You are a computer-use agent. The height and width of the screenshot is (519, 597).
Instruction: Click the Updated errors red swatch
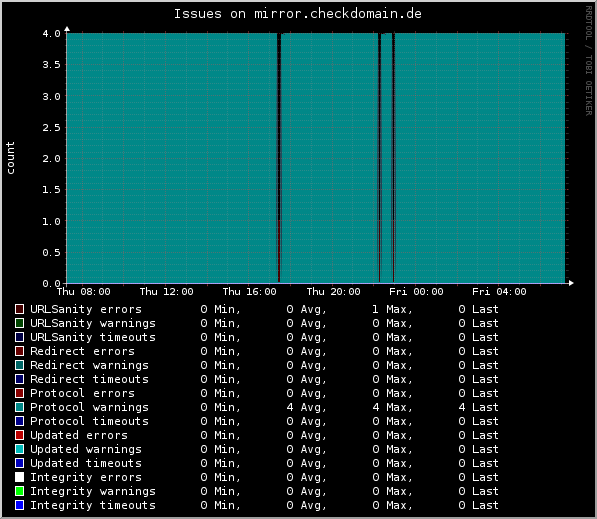[19, 435]
